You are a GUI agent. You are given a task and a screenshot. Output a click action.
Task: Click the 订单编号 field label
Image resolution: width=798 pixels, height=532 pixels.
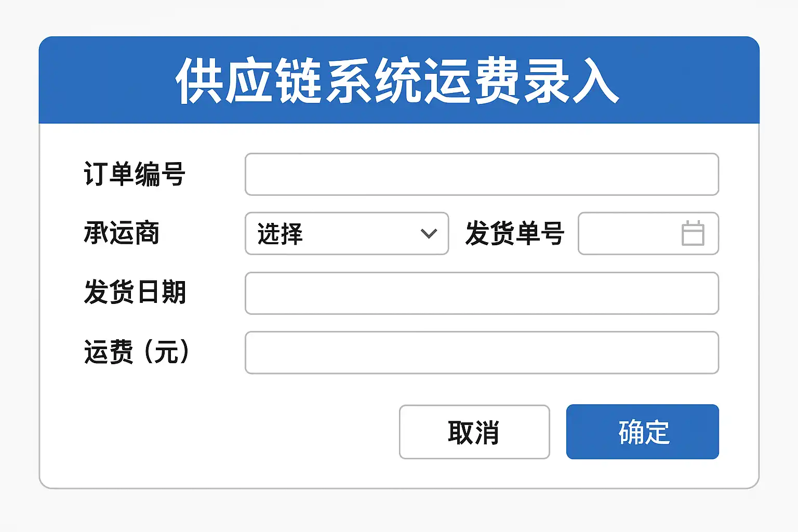point(134,175)
